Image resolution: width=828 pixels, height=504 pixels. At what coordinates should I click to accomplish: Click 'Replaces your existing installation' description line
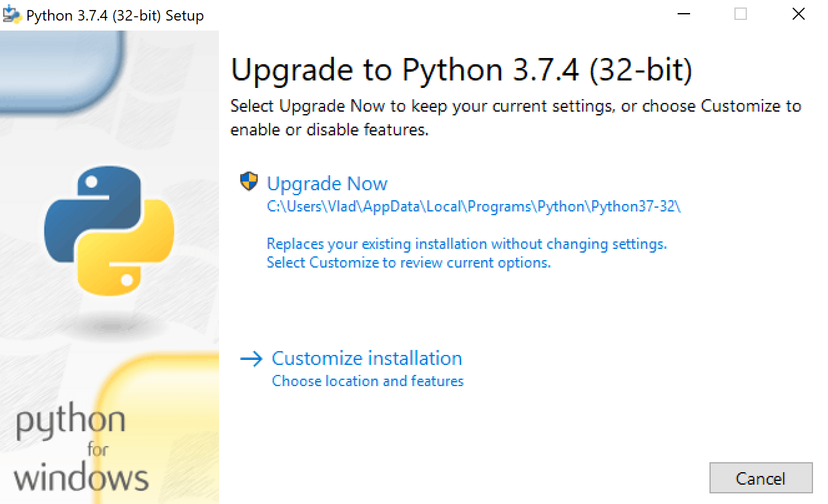click(x=467, y=244)
